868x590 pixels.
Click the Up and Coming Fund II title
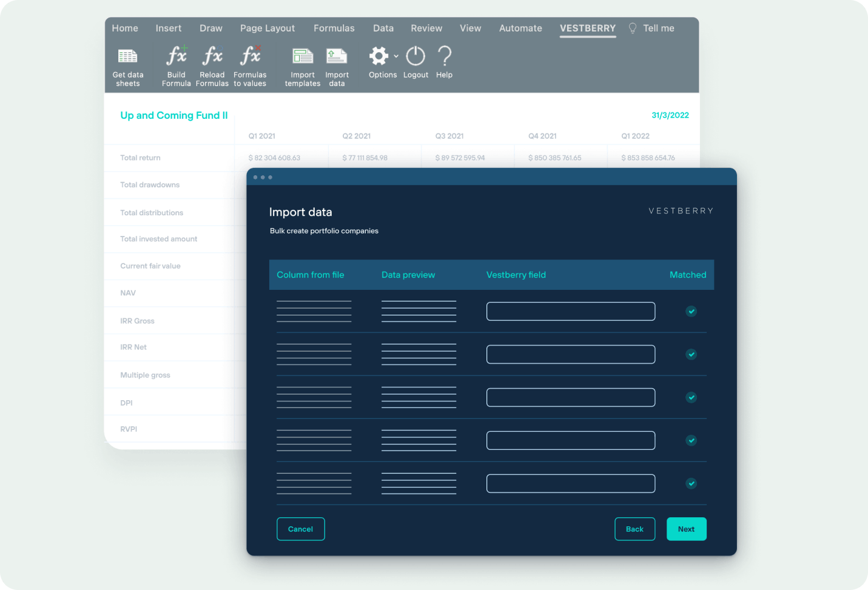[x=174, y=115]
